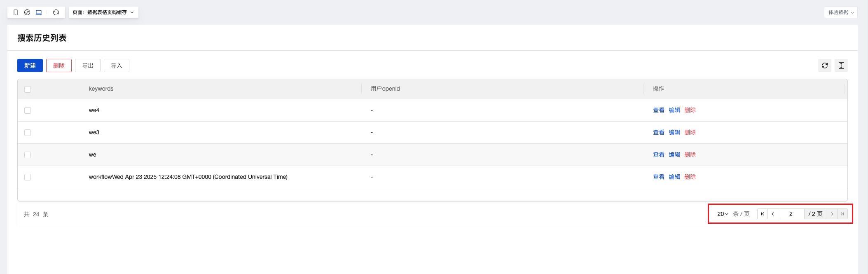Open the 体验数据 dropdown
Image resolution: width=868 pixels, height=274 pixels.
[841, 12]
